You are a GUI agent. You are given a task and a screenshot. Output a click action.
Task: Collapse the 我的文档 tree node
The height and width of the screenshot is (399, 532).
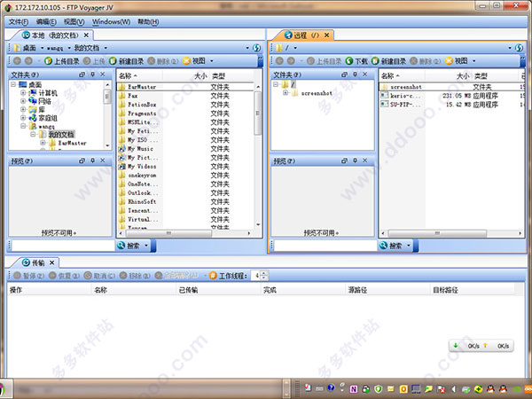click(34, 135)
